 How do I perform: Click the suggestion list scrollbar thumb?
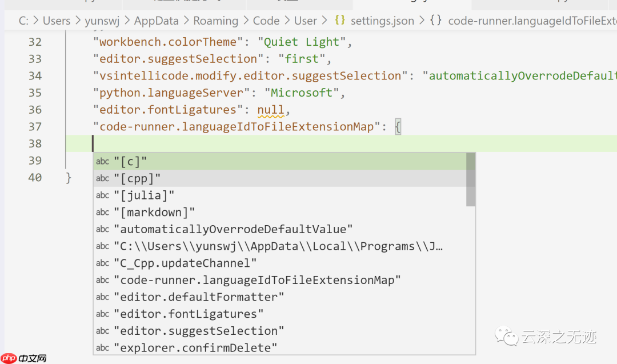tap(471, 179)
